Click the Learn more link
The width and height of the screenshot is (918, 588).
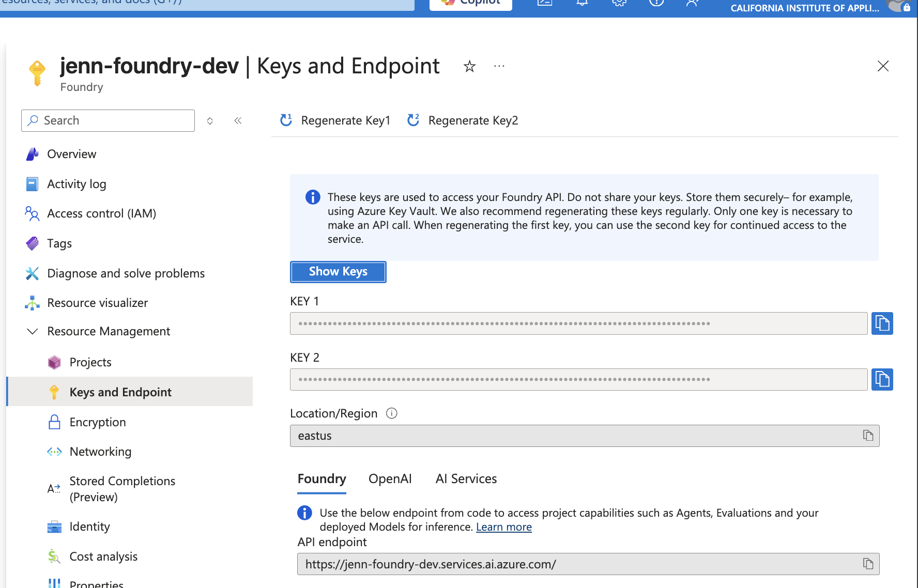point(503,527)
